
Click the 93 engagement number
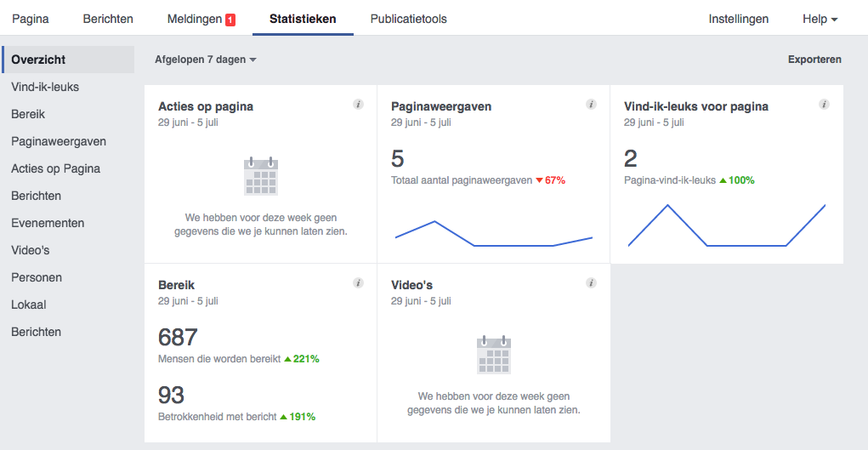[171, 396]
